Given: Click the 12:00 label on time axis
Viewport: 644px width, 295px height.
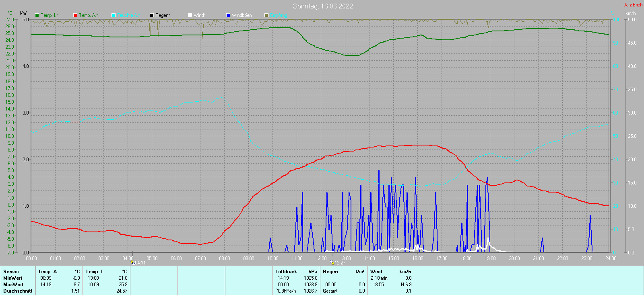Looking at the screenshot, I should pyautogui.click(x=321, y=258).
